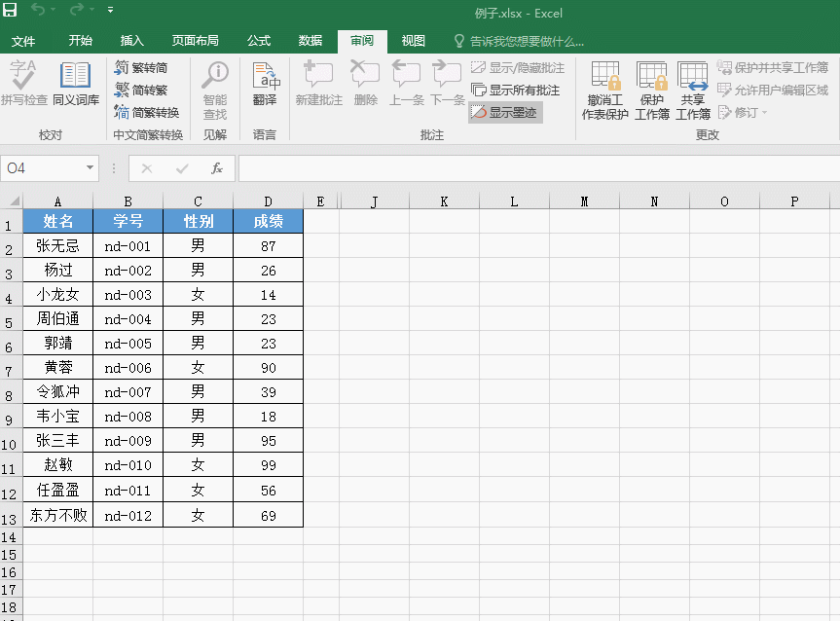Select column O header

click(724, 201)
